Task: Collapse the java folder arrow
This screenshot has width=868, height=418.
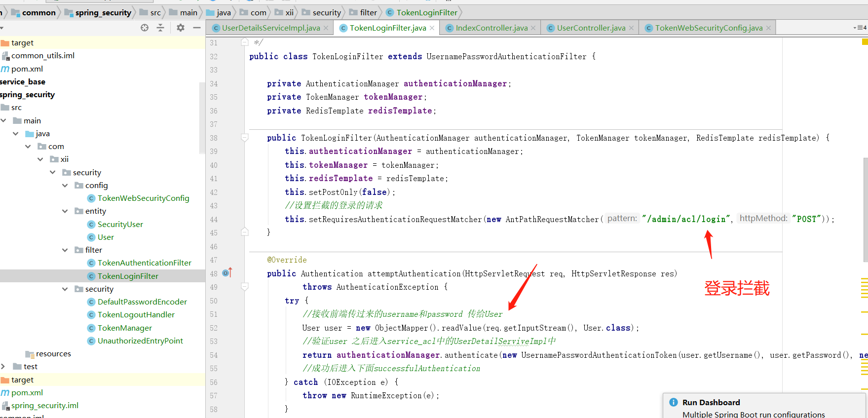Action: click(16, 134)
